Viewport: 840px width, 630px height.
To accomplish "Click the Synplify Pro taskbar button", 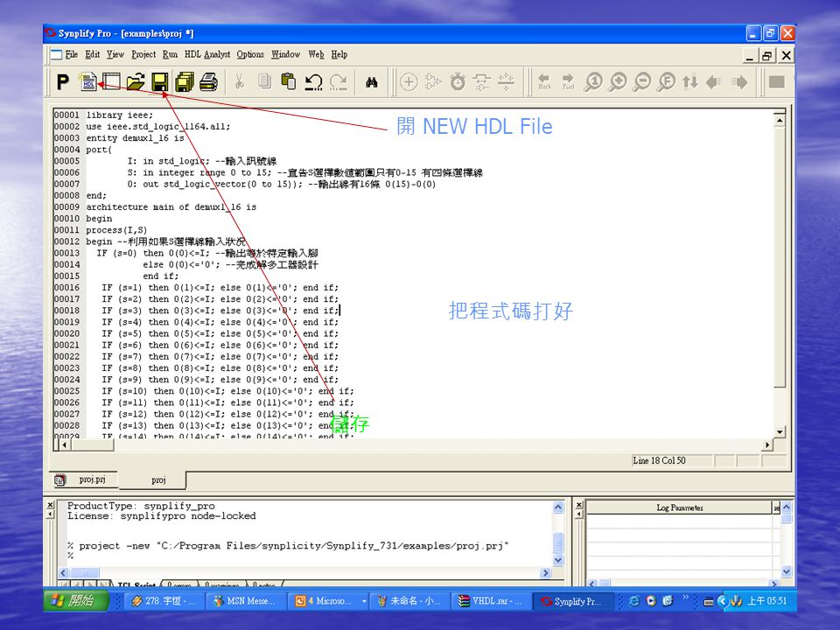I will 572,601.
